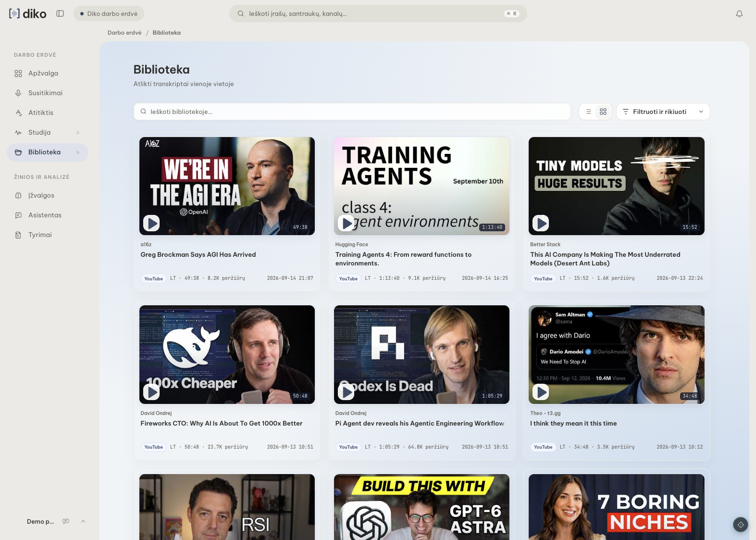Go to Susitikimai section
756x540 pixels.
point(48,93)
